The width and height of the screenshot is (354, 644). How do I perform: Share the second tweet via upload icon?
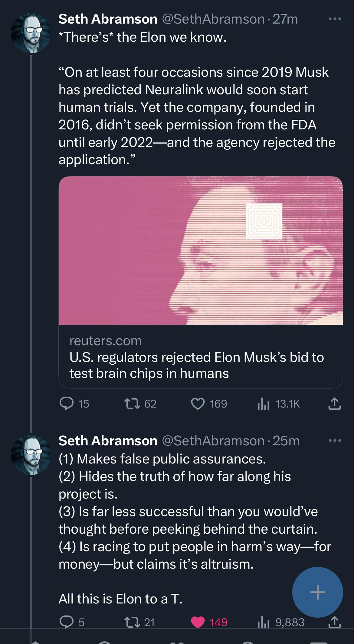point(334,622)
